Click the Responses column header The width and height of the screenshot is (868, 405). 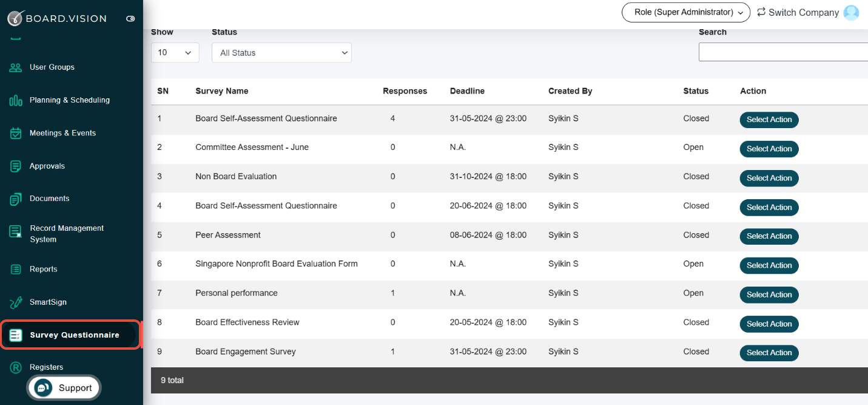point(405,91)
